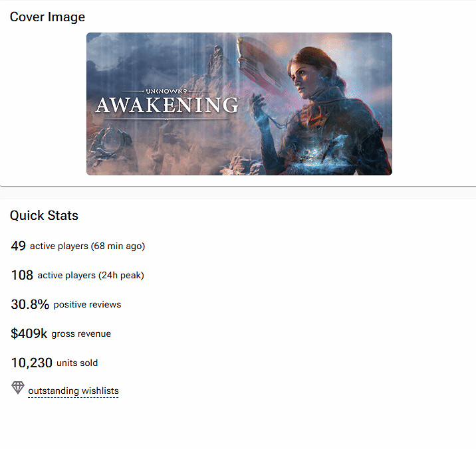The image size is (476, 449).
Task: Click the 'units sold' label
Action: click(77, 363)
